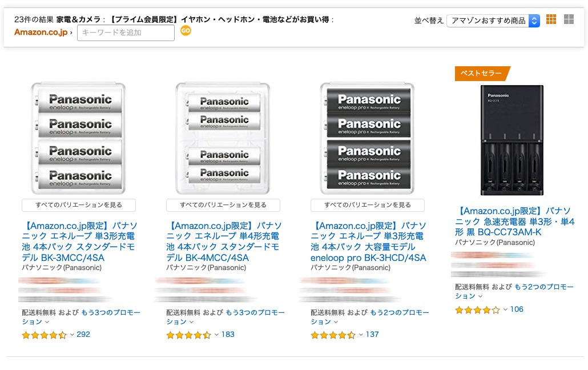Click star rating of the 106-review charger

pos(477,310)
